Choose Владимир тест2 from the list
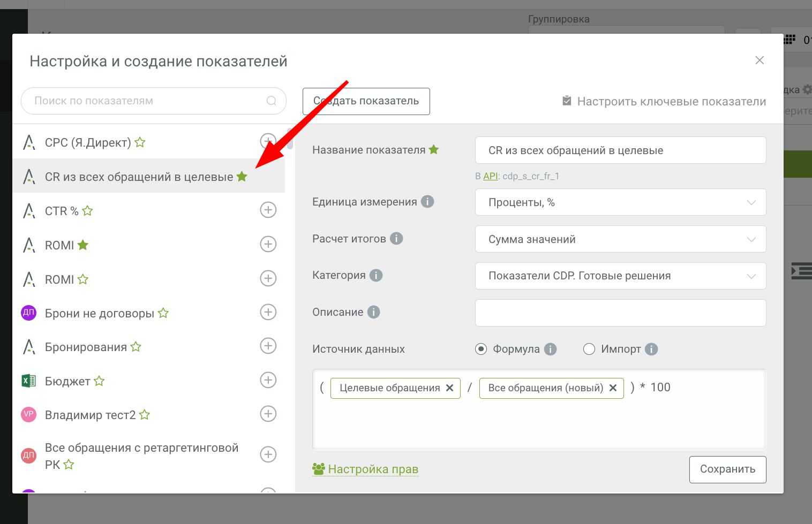 click(90, 415)
